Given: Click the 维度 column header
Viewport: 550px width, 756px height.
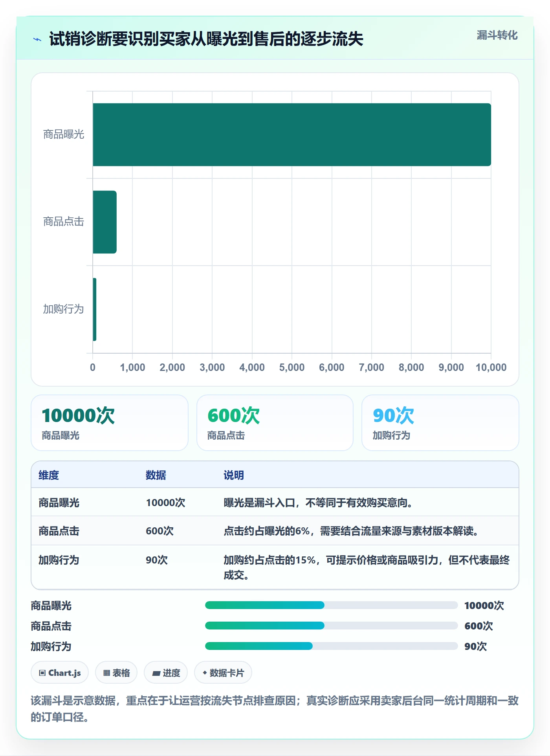Looking at the screenshot, I should [x=49, y=475].
